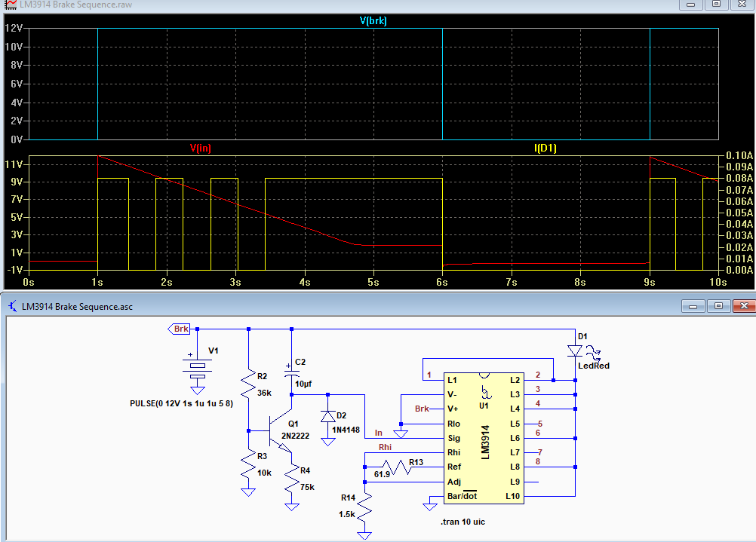
Task: Select the R4 75k resistor symbol
Action: click(292, 479)
